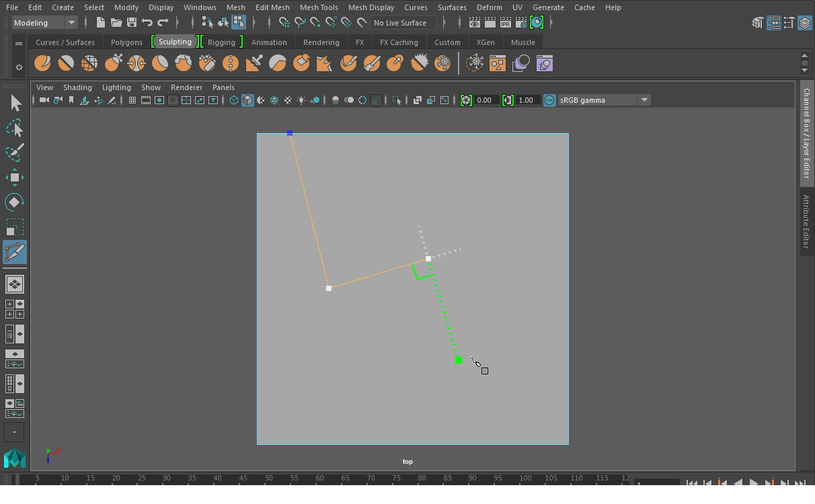Toggle viewport grid display

coord(132,100)
